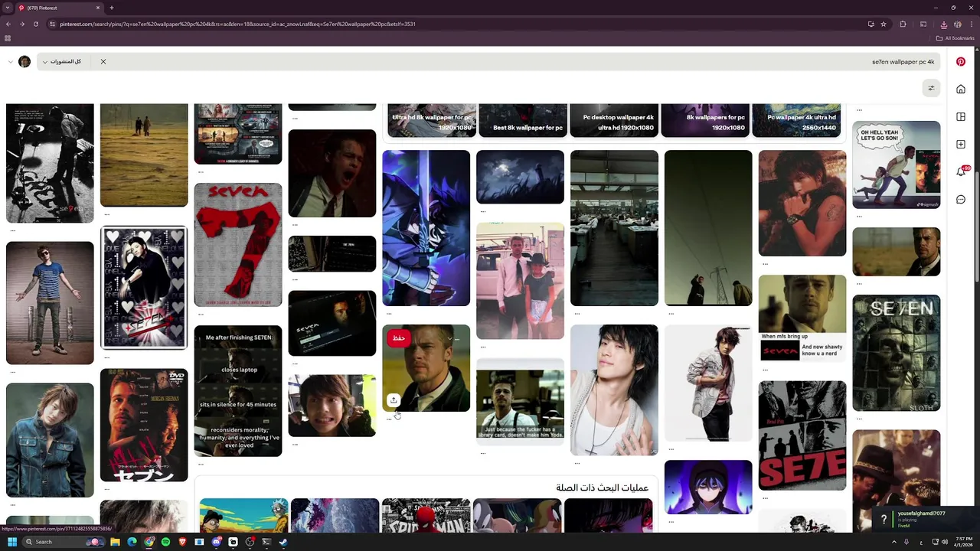Click the browser address bar URL

237,24
